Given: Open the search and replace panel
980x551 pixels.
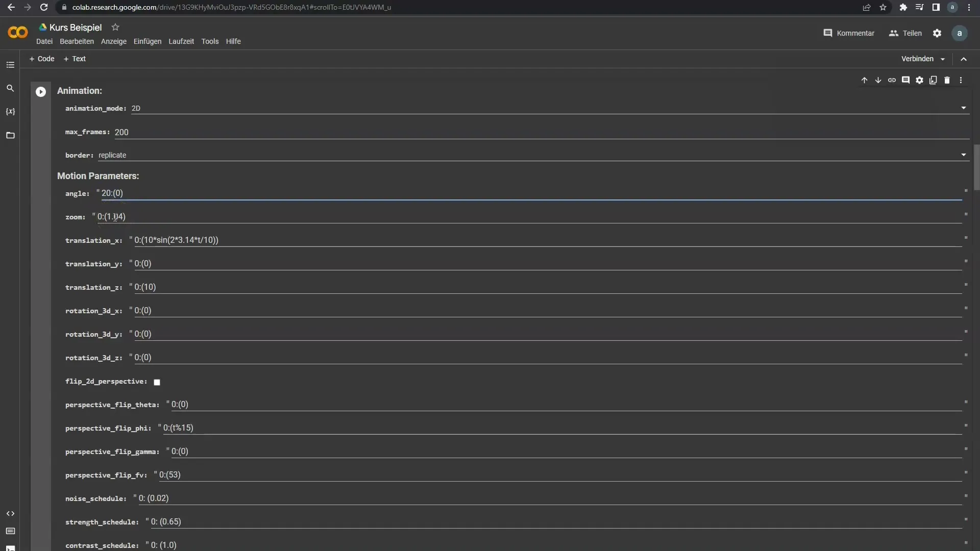Looking at the screenshot, I should [x=10, y=88].
